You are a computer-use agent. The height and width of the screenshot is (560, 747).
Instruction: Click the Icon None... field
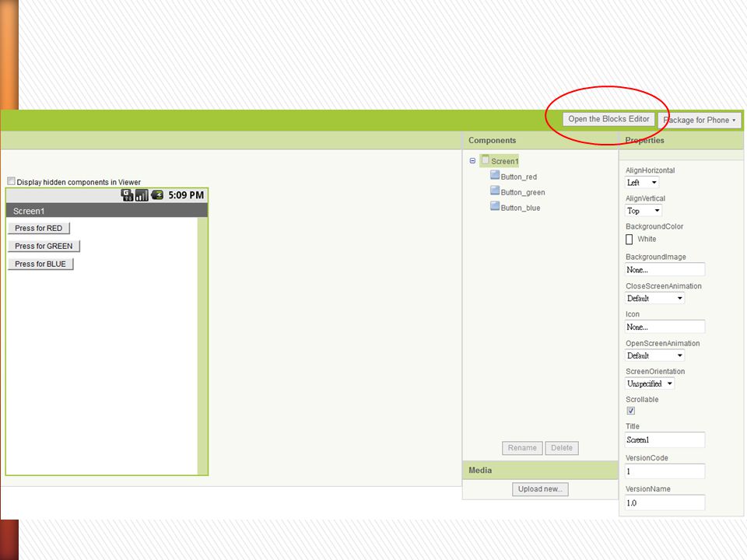[665, 327]
